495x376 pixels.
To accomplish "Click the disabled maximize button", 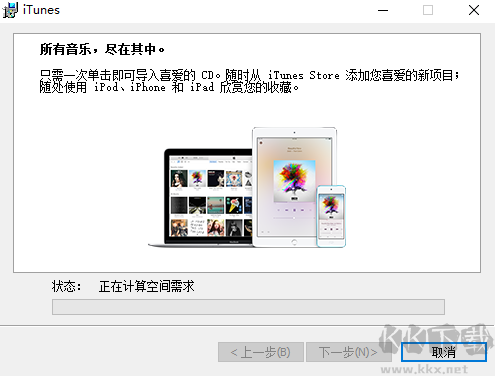I will click(428, 10).
